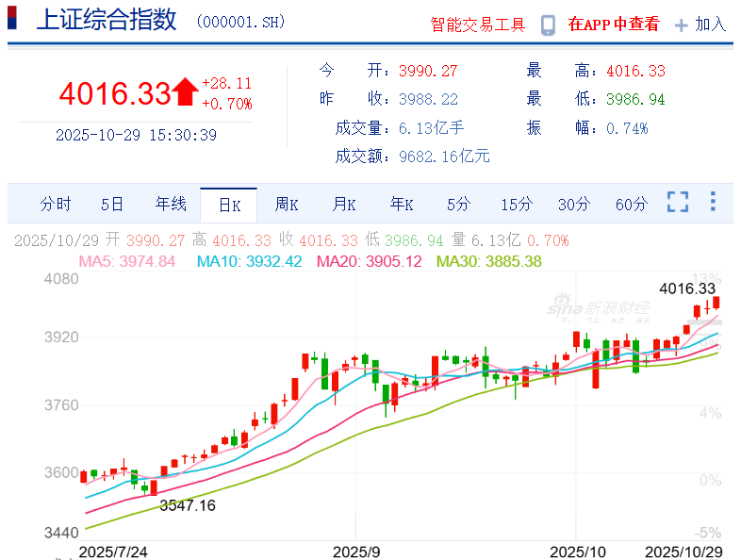Click the 在APP中查看 link
This screenshot has height=560, width=741.
614,25
